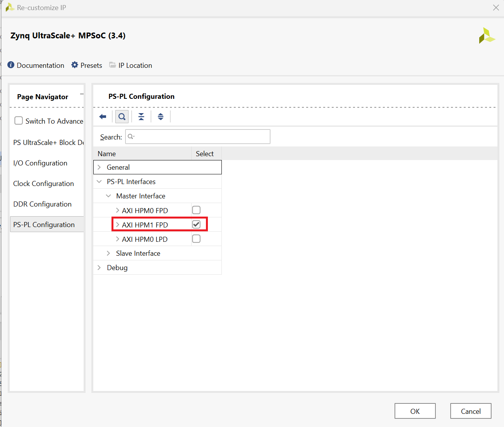Go to DDR Configuration page
504x427 pixels.
(42, 204)
